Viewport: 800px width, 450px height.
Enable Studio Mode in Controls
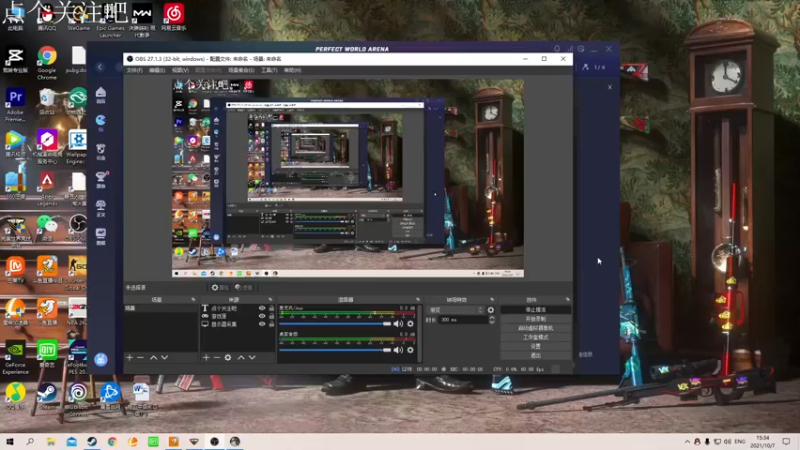point(536,337)
